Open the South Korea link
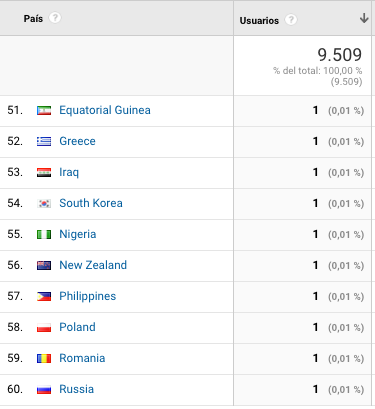The width and height of the screenshot is (375, 409). 91,203
